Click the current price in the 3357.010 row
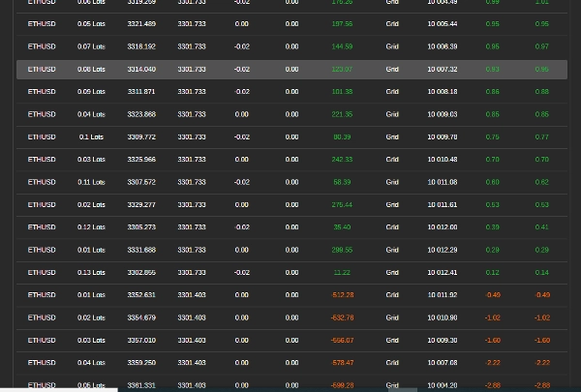This screenshot has width=581, height=392. tap(191, 340)
